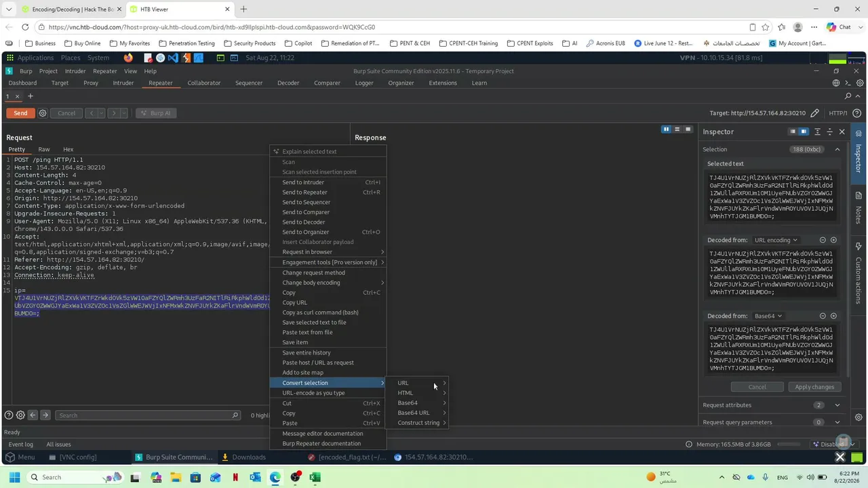868x488 pixels.
Task: Close the Inspector panel
Action: [x=842, y=131]
